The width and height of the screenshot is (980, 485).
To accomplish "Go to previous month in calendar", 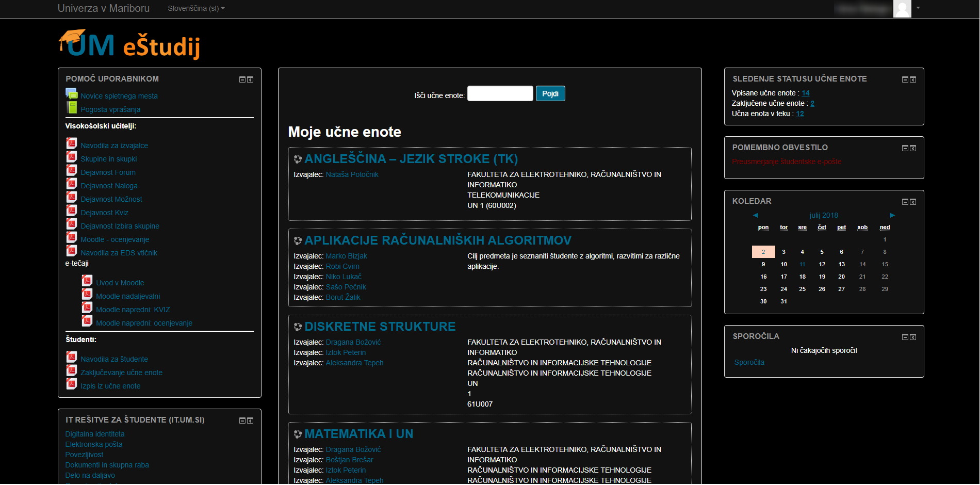I will coord(756,215).
